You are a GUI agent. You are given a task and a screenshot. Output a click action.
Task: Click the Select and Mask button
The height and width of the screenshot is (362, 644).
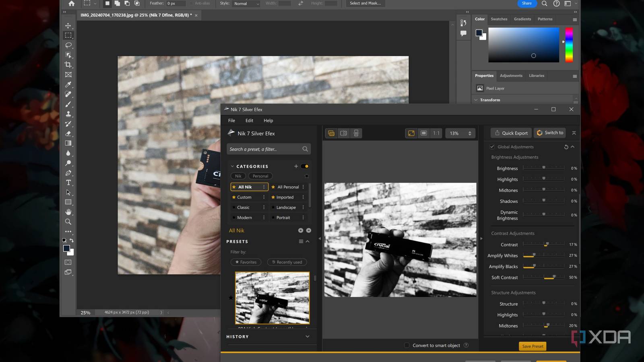coord(365,3)
